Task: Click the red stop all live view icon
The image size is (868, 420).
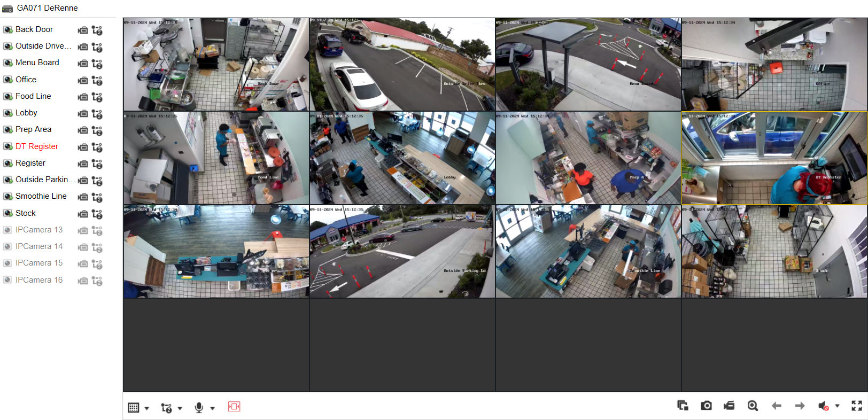Action: (234, 407)
